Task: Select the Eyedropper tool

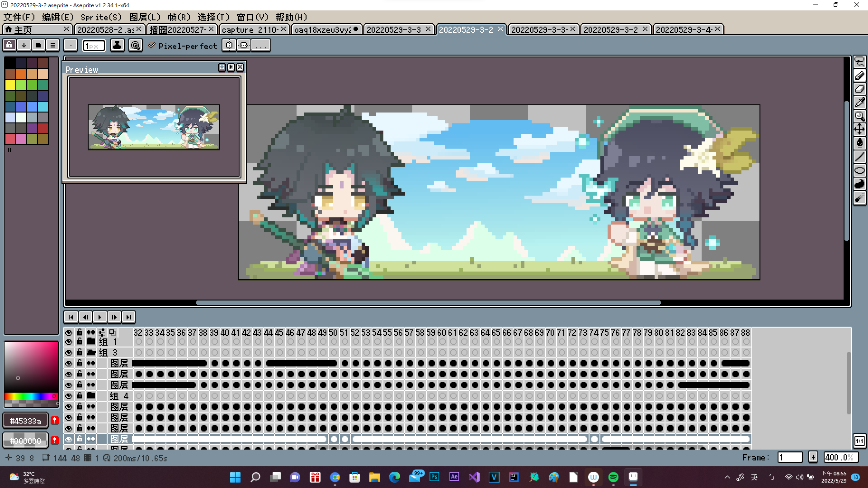Action: point(859,103)
